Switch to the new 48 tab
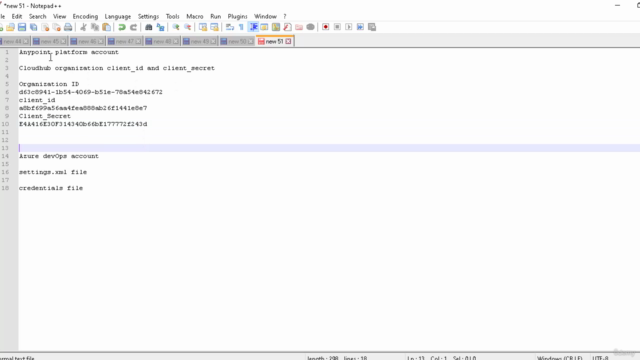 (162, 42)
